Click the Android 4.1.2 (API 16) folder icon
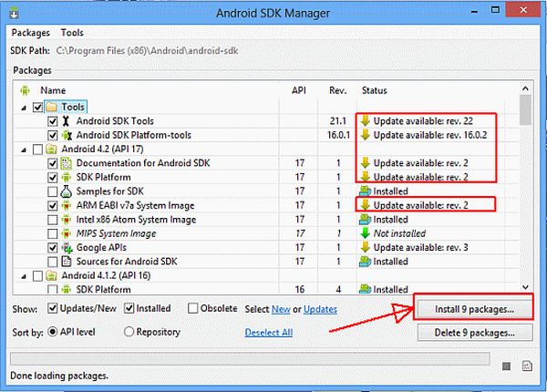 point(51,275)
